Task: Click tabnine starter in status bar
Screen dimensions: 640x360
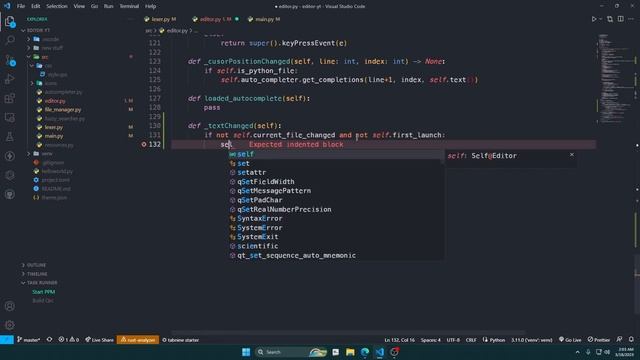Action: 180,340
